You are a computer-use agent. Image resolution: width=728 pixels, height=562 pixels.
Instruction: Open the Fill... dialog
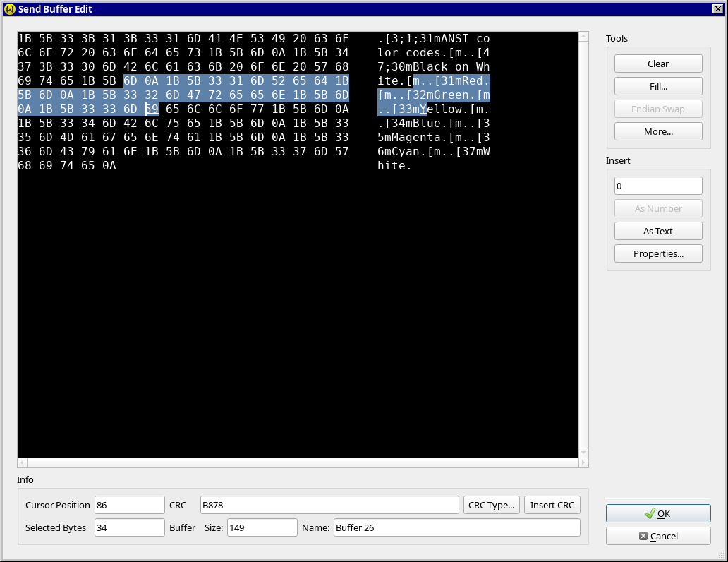click(x=658, y=86)
